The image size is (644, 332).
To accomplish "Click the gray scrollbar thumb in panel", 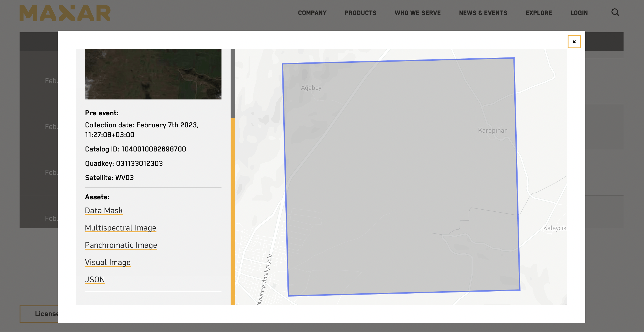I will click(x=232, y=83).
